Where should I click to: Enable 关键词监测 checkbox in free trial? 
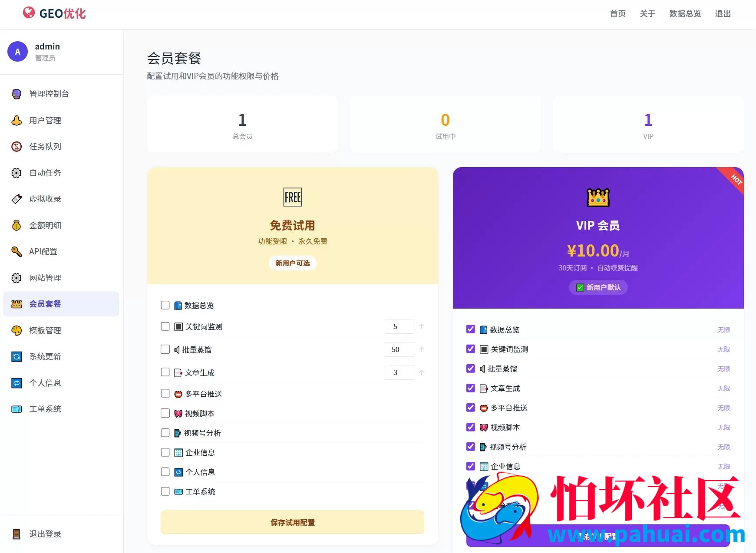pos(165,326)
